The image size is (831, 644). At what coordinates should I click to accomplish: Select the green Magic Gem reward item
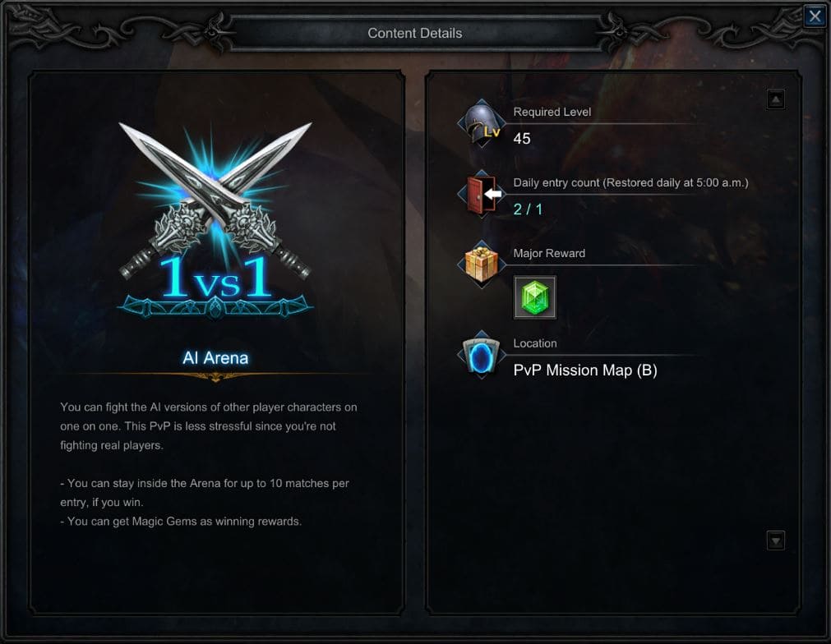point(535,297)
